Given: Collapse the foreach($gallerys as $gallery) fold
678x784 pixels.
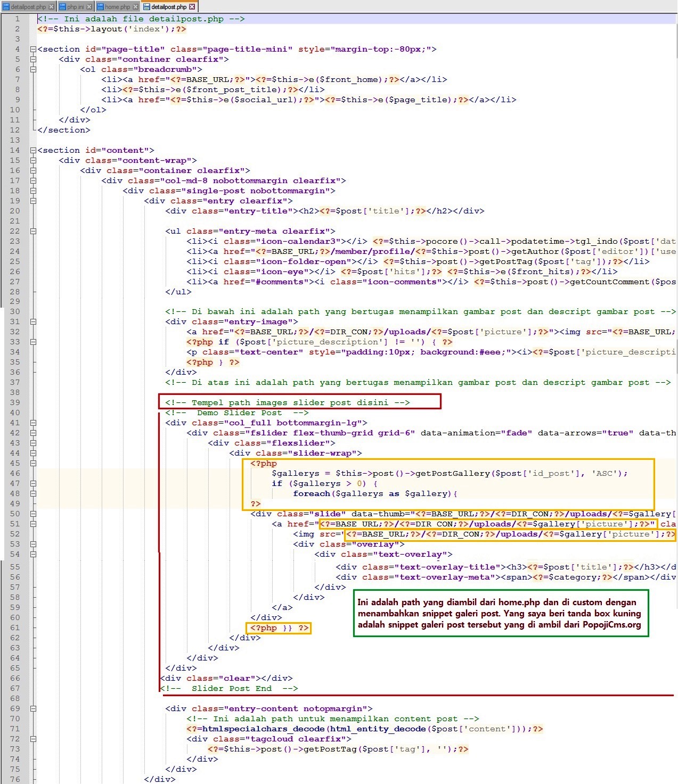Looking at the screenshot, I should coord(33,493).
